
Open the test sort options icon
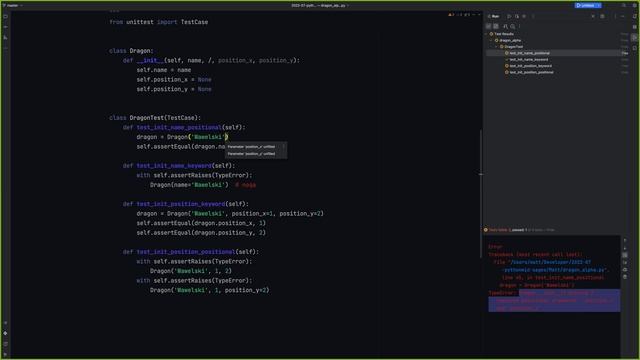coord(505,26)
